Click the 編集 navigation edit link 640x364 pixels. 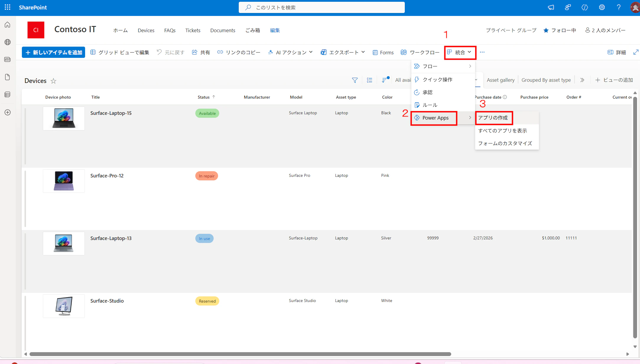click(x=275, y=30)
